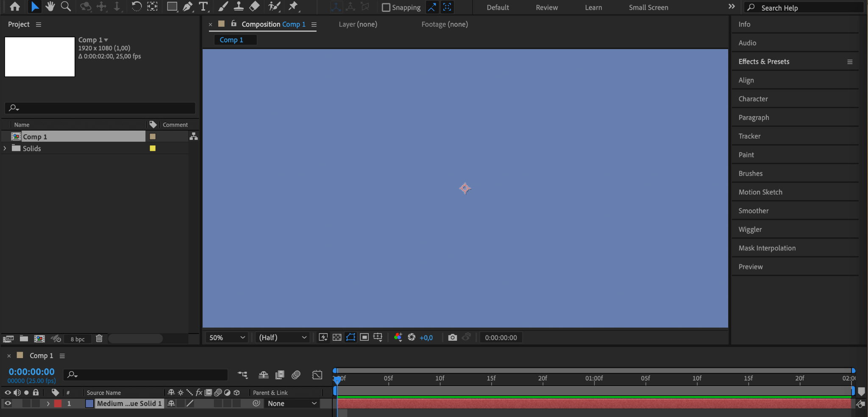868x417 pixels.
Task: Select the Eraser tool
Action: (x=254, y=7)
